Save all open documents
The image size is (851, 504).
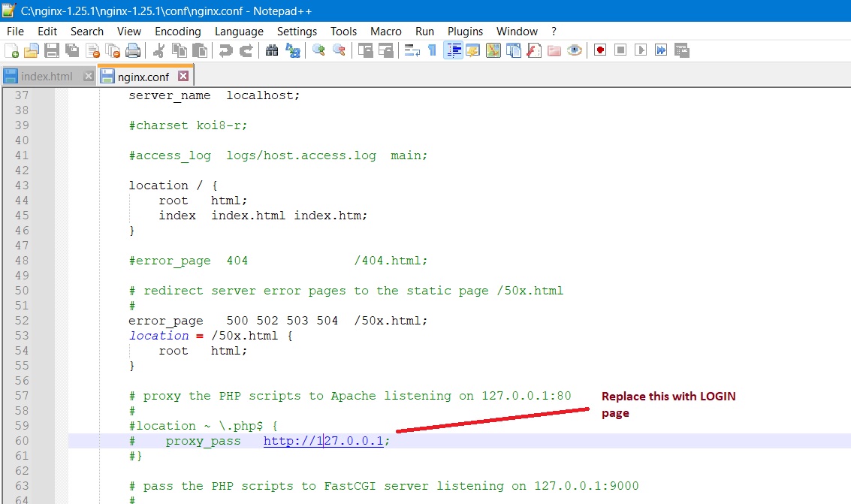[x=70, y=50]
